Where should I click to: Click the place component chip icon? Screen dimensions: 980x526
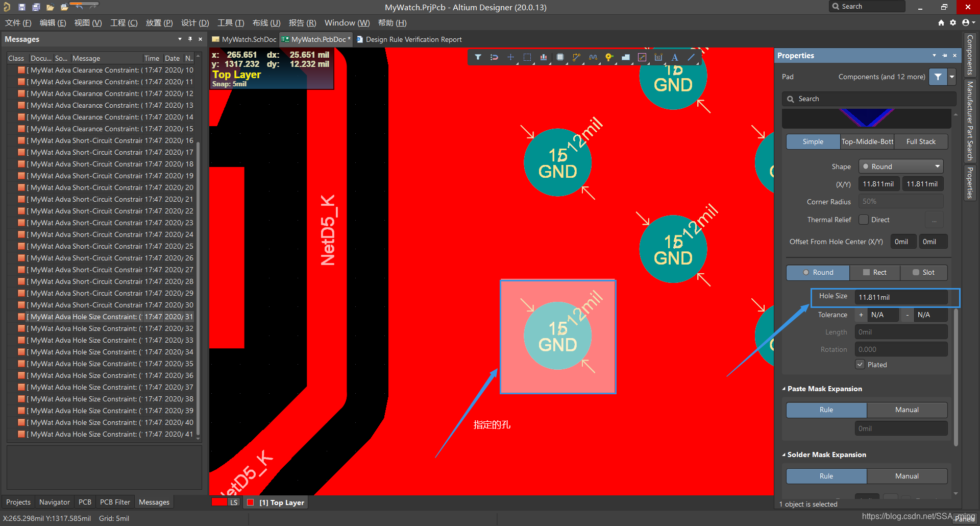560,57
